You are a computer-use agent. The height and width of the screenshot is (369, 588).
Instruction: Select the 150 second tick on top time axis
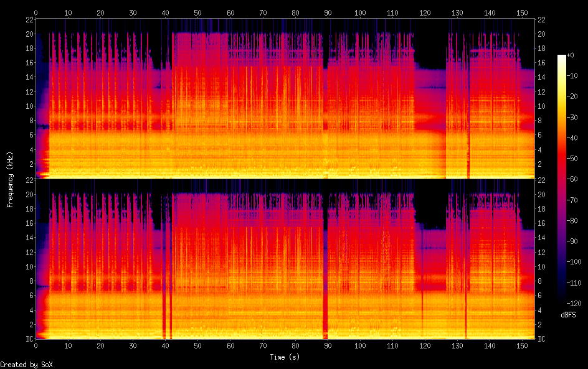tap(523, 12)
